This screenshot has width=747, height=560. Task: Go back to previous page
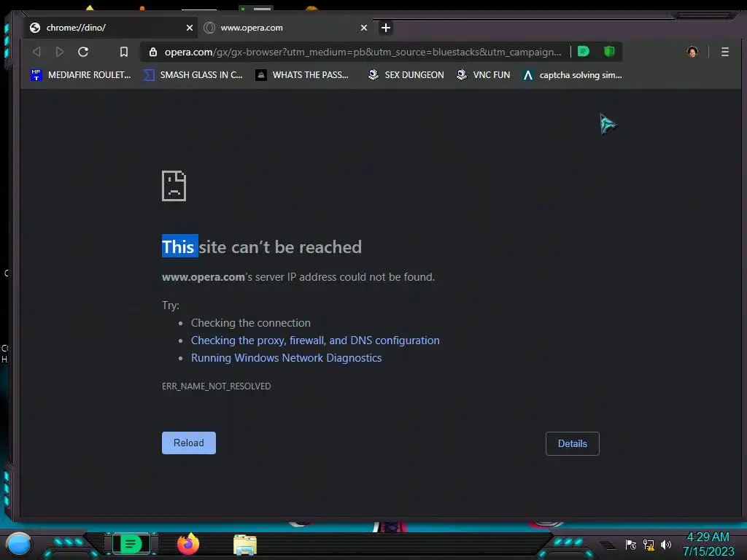coord(36,52)
